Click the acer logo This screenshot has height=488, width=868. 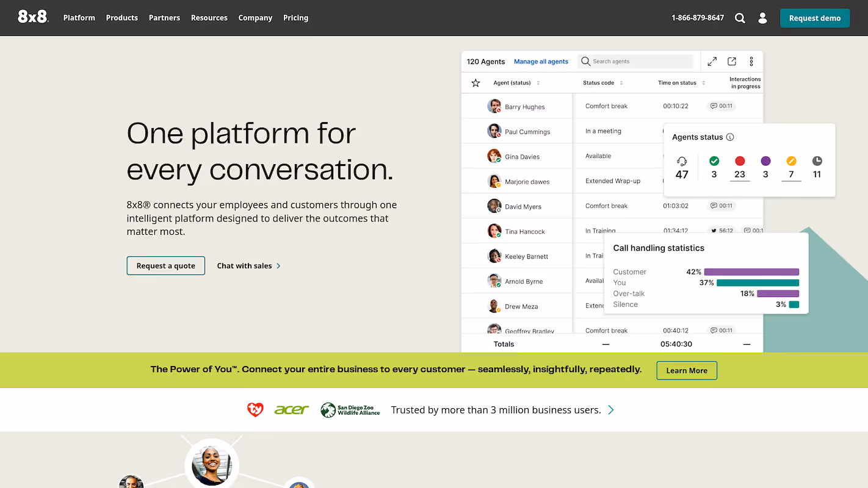pos(292,410)
